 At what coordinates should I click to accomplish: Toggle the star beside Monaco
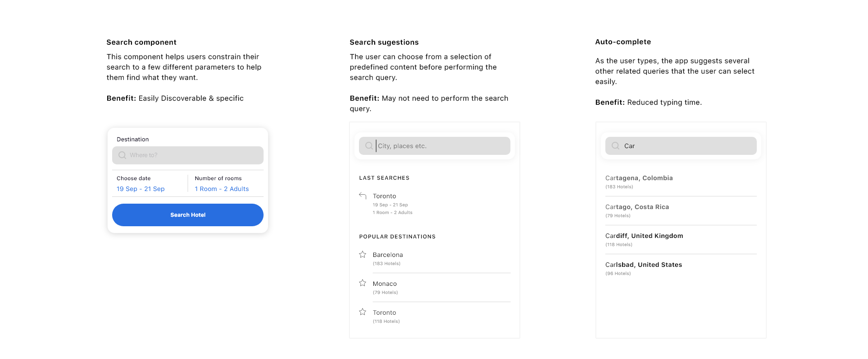pyautogui.click(x=363, y=283)
